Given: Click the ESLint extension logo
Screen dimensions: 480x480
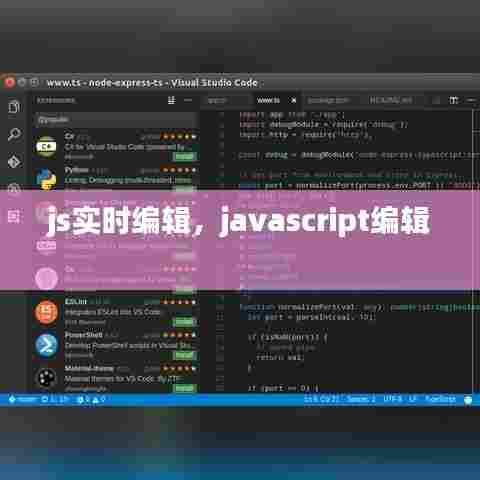Looking at the screenshot, I should (x=46, y=312).
